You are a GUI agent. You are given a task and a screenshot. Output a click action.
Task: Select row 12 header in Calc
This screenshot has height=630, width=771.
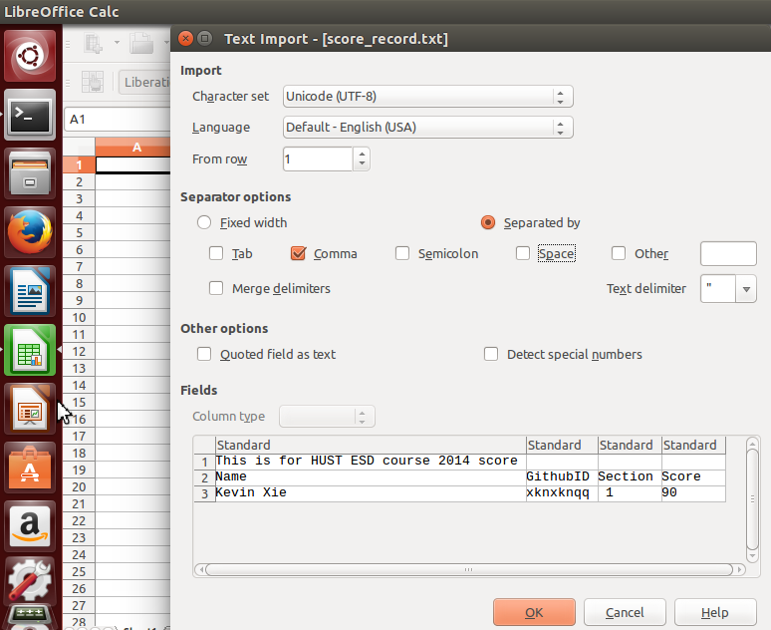tap(79, 352)
